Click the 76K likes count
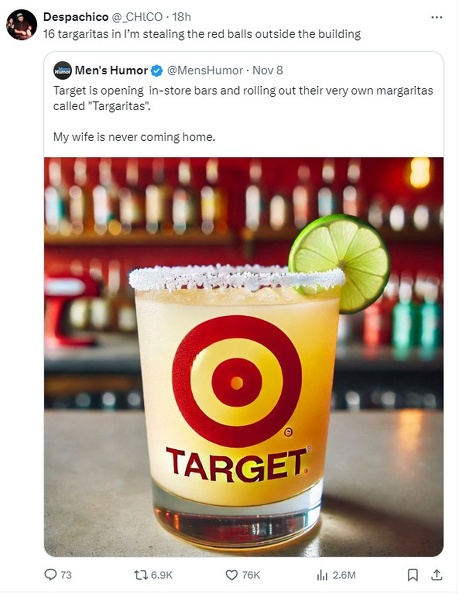 pos(251,575)
